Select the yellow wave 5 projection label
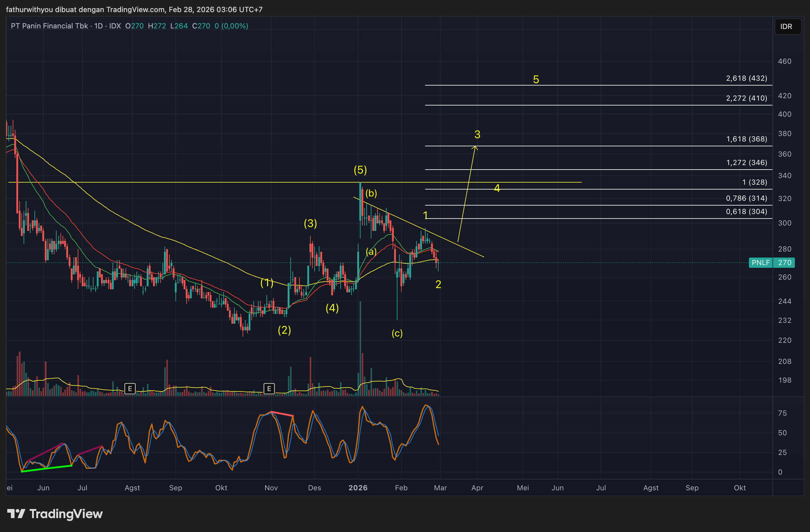The height and width of the screenshot is (532, 810). pyautogui.click(x=536, y=79)
